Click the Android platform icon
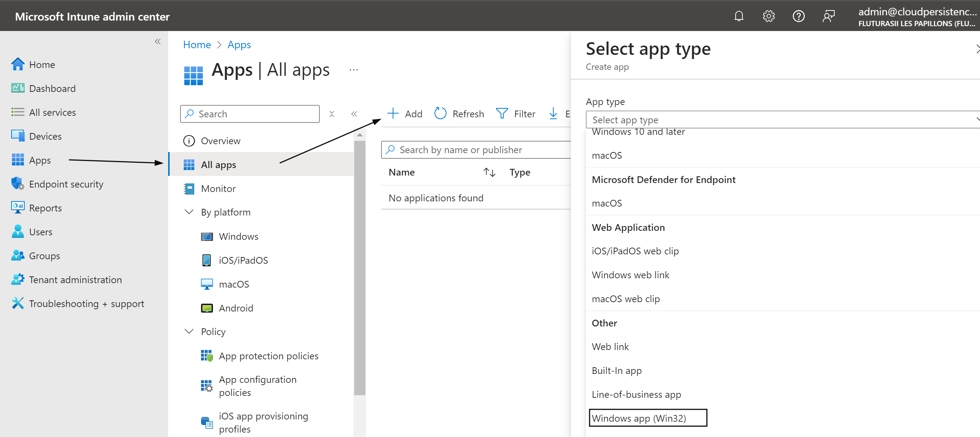This screenshot has width=980, height=437. coord(207,308)
